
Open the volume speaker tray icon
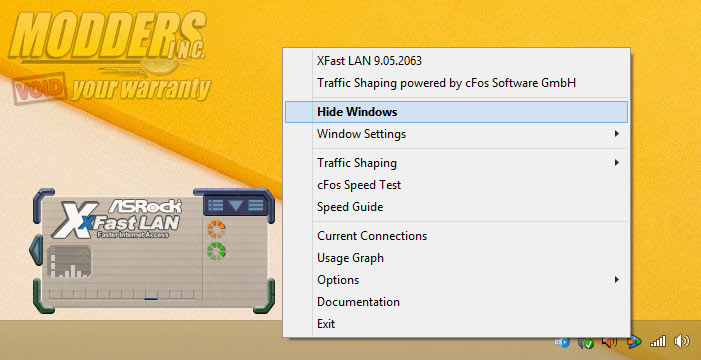(681, 341)
